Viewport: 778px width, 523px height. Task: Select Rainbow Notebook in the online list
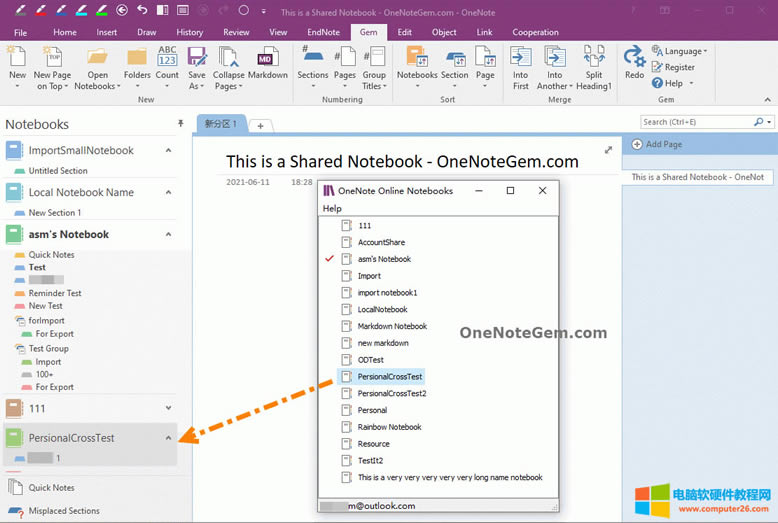[x=389, y=427]
